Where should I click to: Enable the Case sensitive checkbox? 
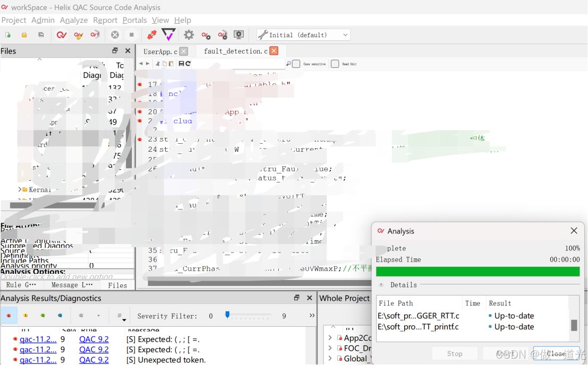296,64
